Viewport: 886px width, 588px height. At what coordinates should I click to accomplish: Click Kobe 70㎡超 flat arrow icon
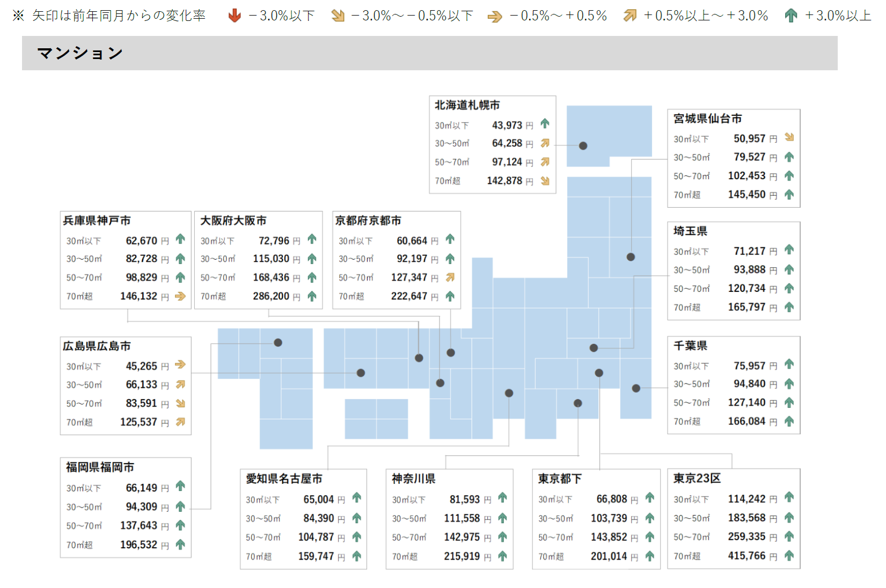(180, 296)
